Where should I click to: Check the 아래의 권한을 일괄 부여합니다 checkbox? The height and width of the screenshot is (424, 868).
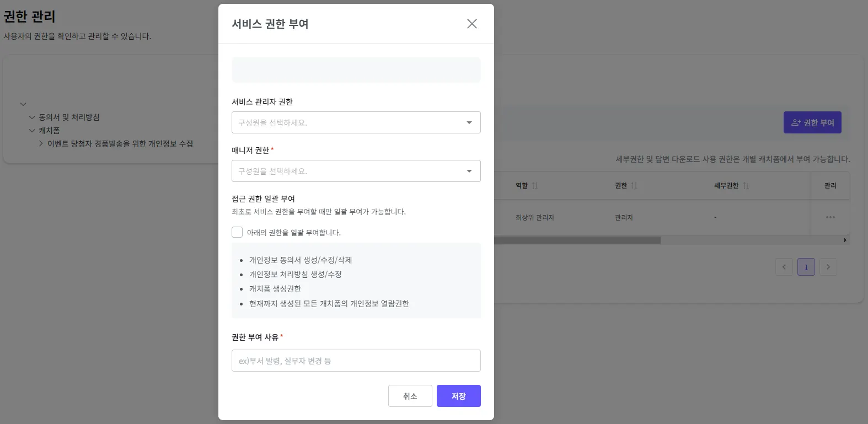[x=237, y=232]
